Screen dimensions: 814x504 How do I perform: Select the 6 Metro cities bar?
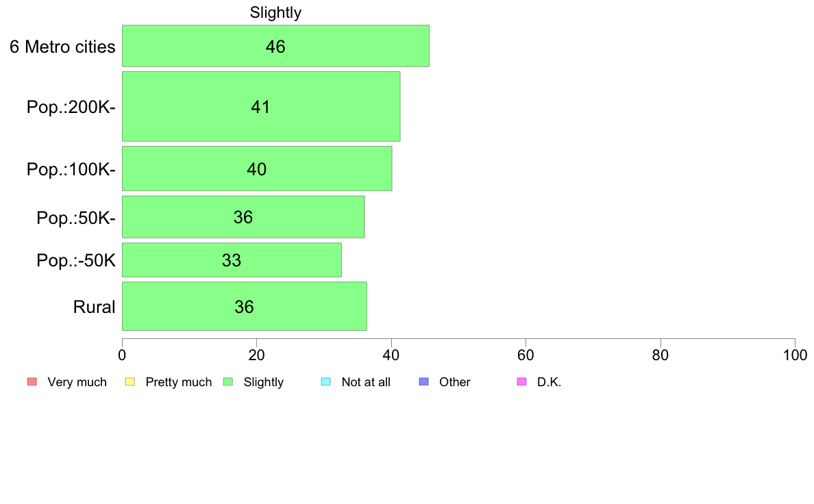click(x=275, y=46)
